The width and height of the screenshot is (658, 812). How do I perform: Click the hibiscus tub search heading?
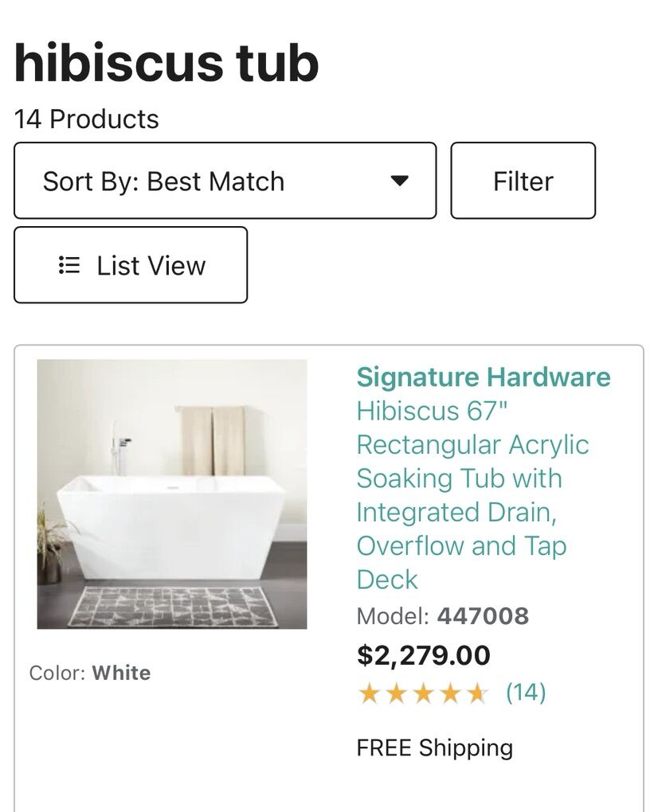166,64
